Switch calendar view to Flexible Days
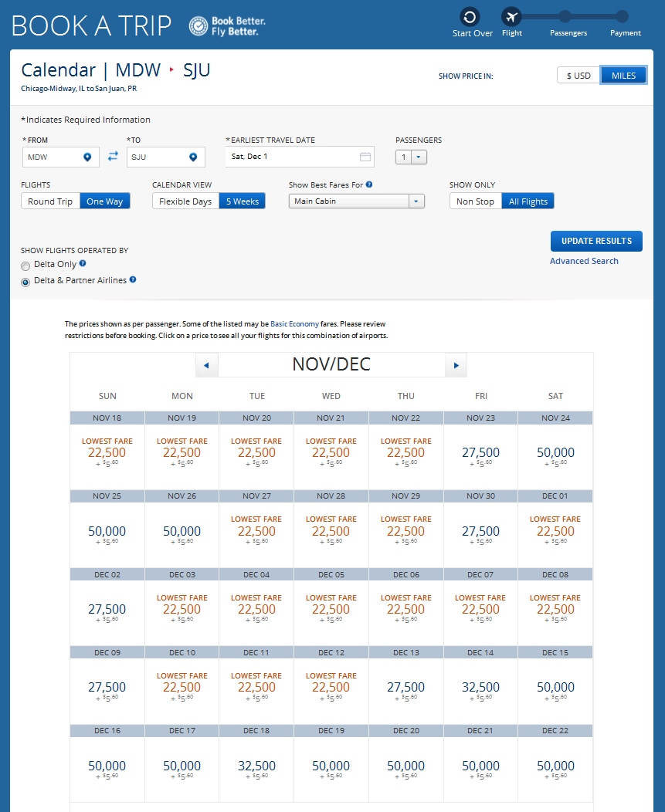Viewport: 665px width, 812px height. tap(184, 201)
